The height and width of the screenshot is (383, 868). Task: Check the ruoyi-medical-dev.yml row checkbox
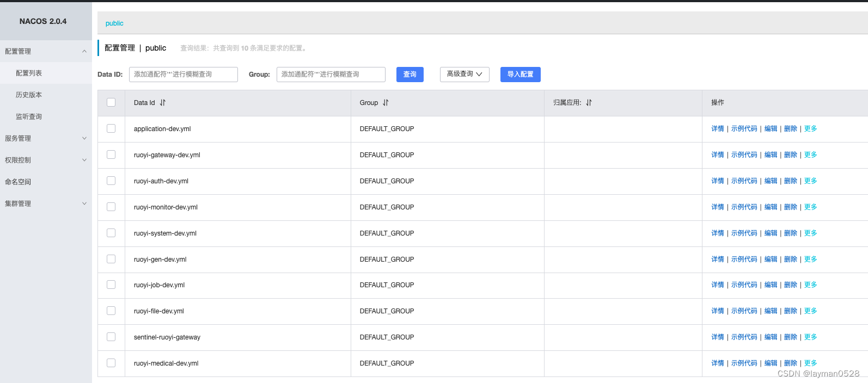click(111, 363)
